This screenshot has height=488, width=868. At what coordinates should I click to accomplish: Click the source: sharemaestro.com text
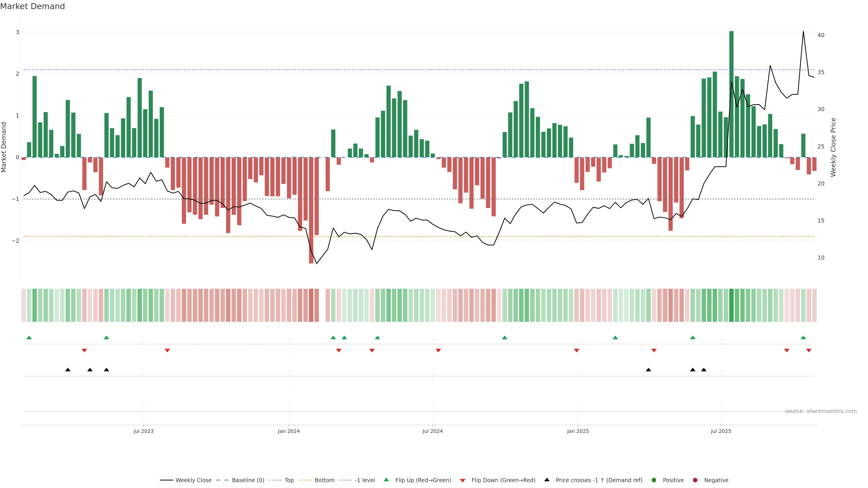[x=821, y=411]
